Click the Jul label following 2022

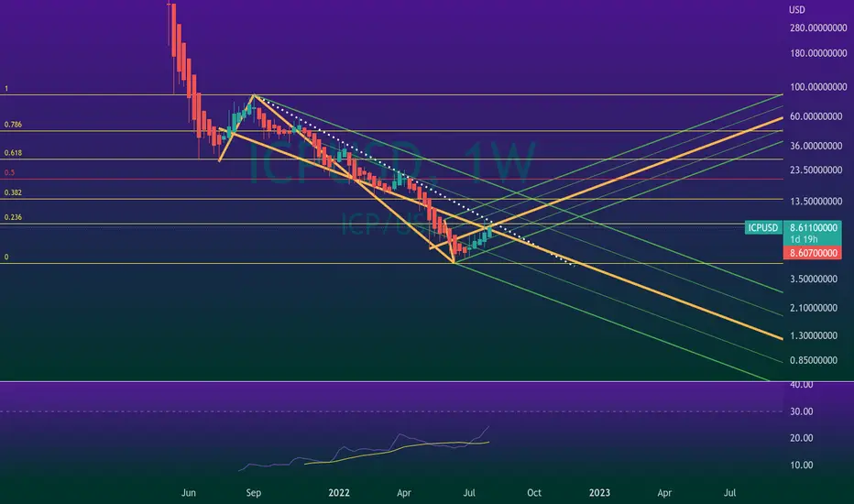[x=469, y=493]
